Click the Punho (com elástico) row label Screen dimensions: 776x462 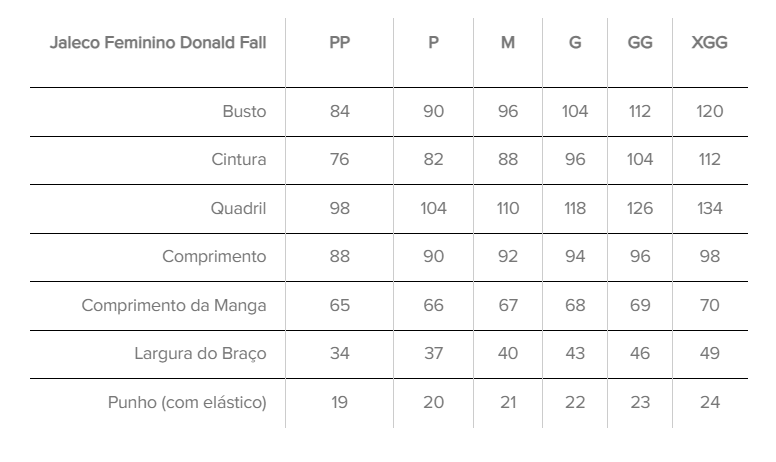click(x=187, y=402)
